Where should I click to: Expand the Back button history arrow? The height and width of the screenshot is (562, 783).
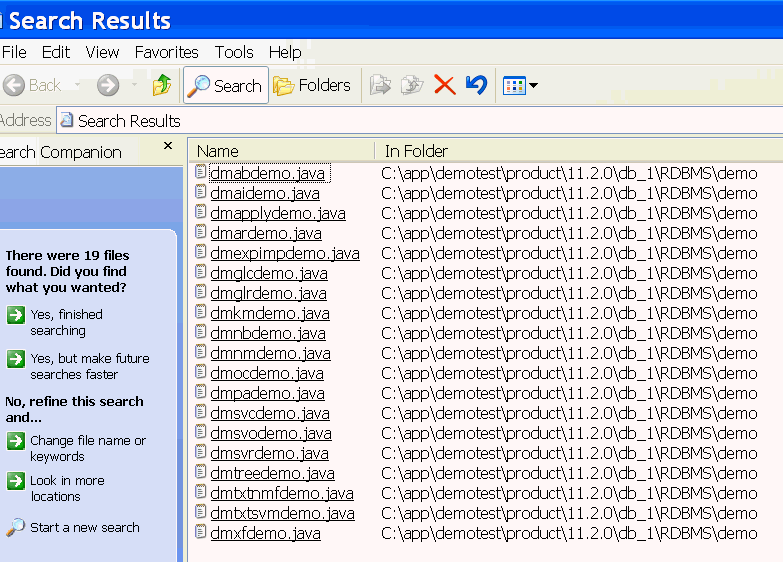(x=77, y=86)
